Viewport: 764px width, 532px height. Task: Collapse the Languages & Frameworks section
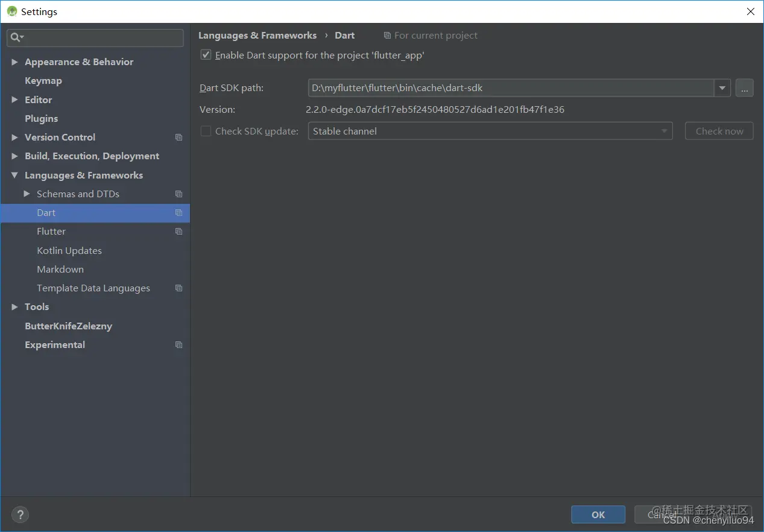click(14, 176)
